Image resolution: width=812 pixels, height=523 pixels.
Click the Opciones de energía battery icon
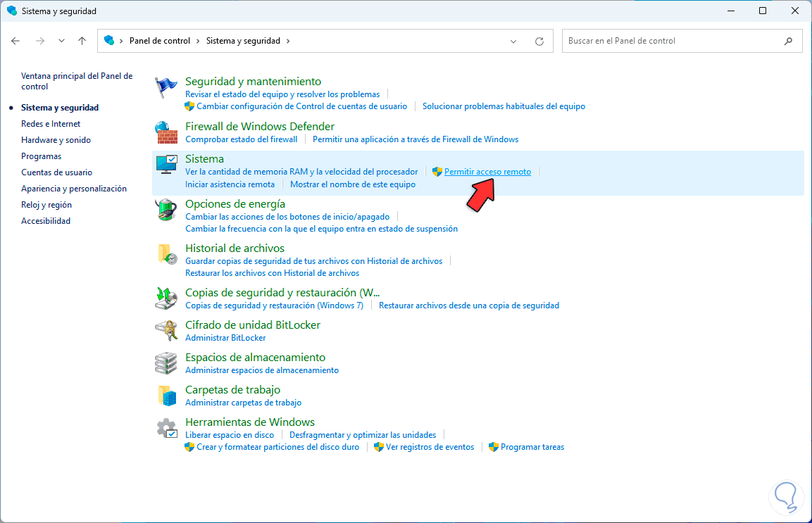[x=166, y=210]
